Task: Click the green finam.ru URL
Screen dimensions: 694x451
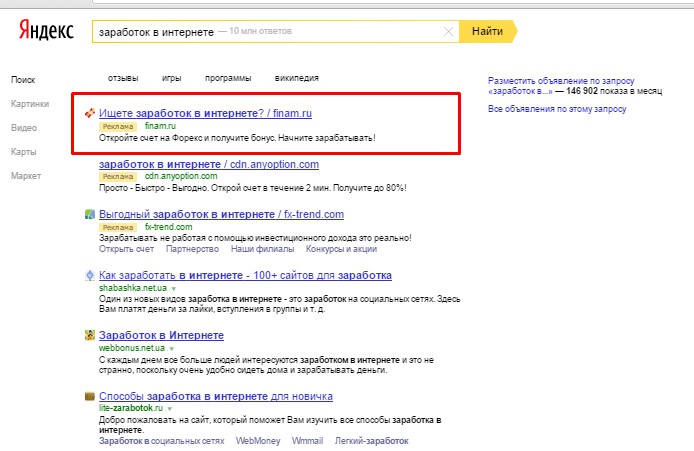Action: [x=160, y=126]
